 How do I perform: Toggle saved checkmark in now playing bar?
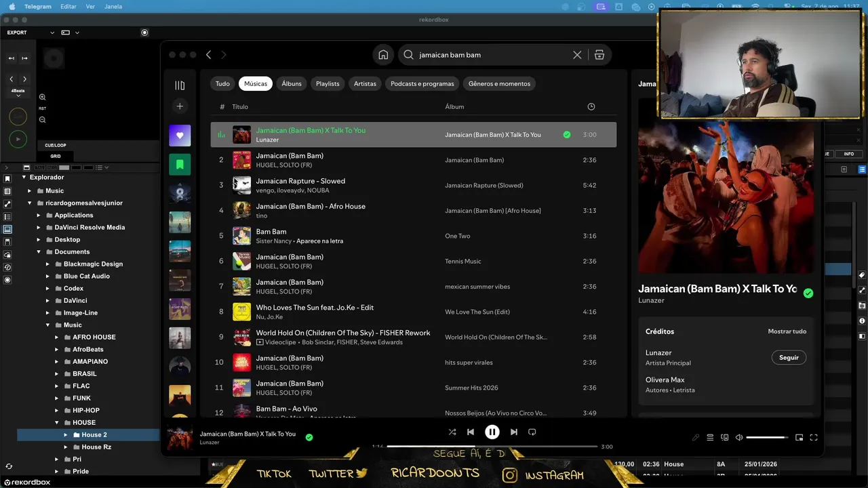309,438
